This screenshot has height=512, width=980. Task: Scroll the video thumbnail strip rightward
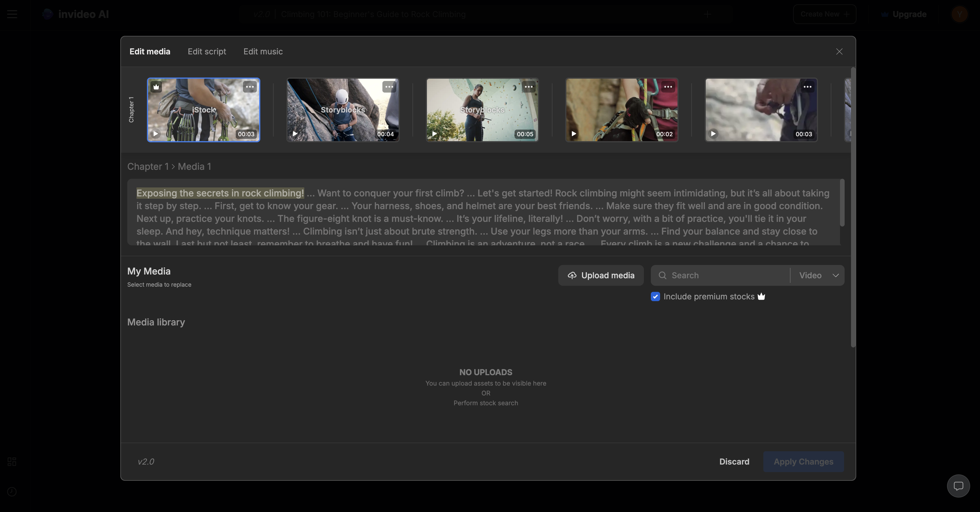[x=849, y=109]
